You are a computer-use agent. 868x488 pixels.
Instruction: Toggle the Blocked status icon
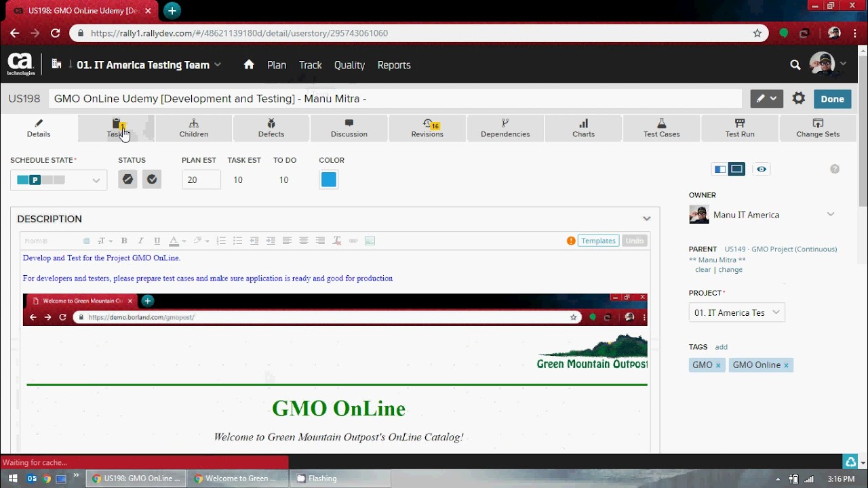point(127,179)
